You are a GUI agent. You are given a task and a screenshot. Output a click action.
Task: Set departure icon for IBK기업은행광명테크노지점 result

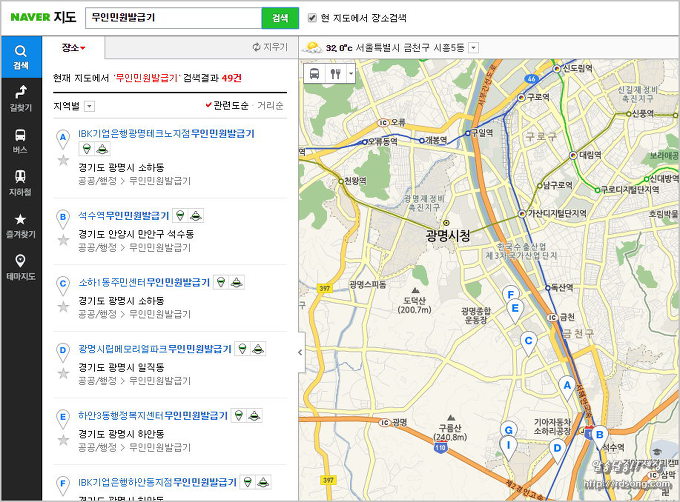[x=87, y=149]
